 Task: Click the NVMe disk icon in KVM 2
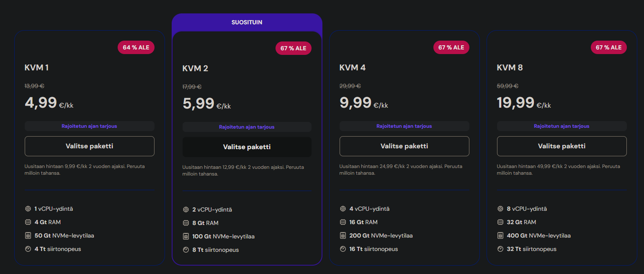coord(186,236)
